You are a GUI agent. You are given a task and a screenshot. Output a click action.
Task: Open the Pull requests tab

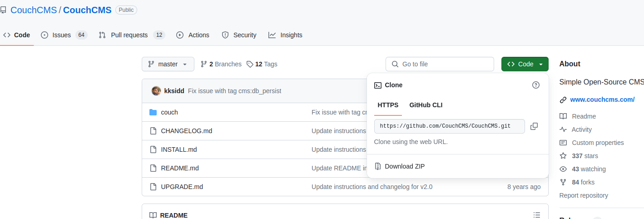click(132, 35)
